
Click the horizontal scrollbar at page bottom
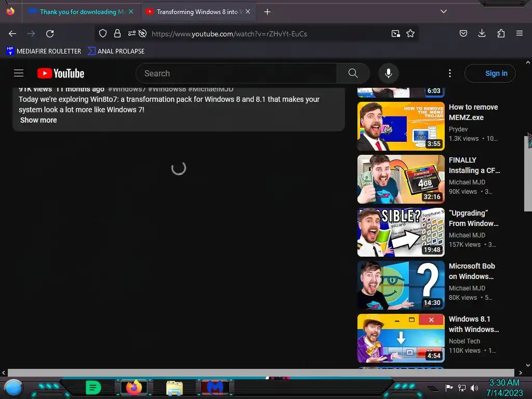click(261, 373)
